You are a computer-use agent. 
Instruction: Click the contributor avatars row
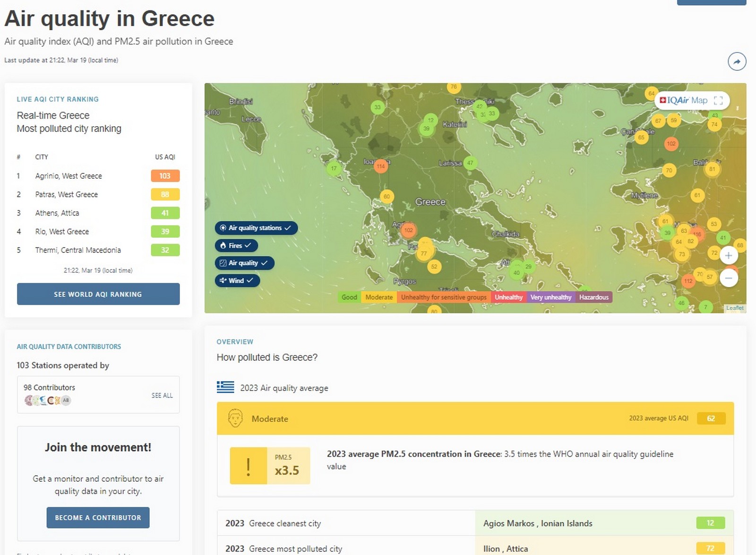[x=47, y=400]
